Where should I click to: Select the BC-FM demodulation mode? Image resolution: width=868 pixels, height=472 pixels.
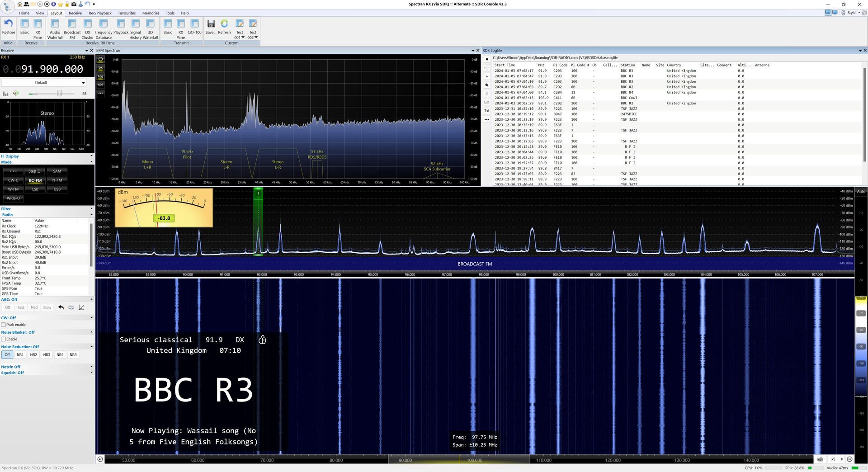tap(35, 180)
